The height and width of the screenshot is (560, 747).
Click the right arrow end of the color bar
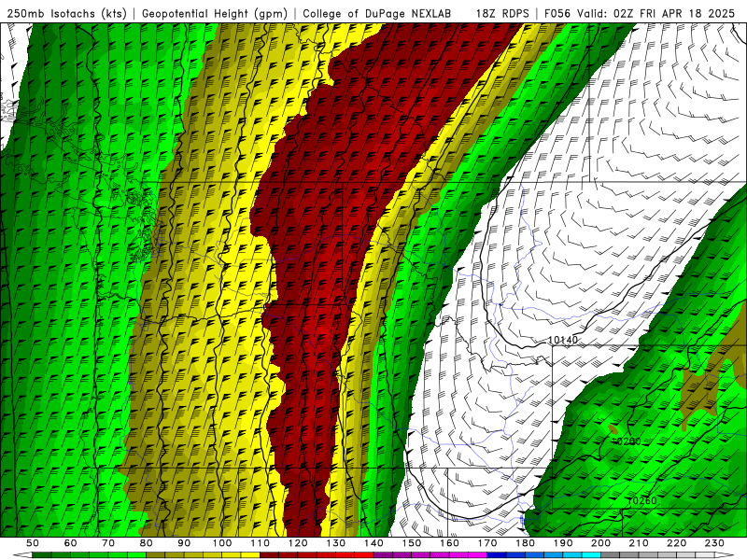pos(725,555)
